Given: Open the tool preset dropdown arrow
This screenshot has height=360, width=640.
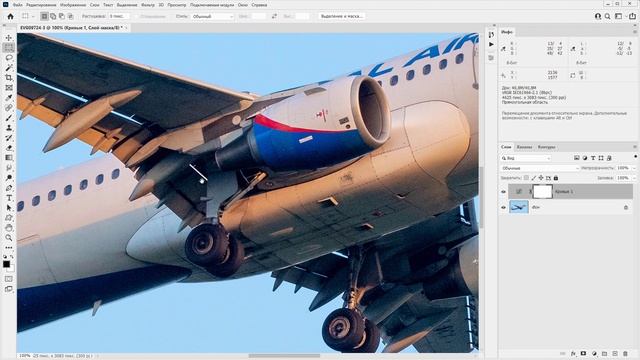Looking at the screenshot, I should tap(33, 16).
